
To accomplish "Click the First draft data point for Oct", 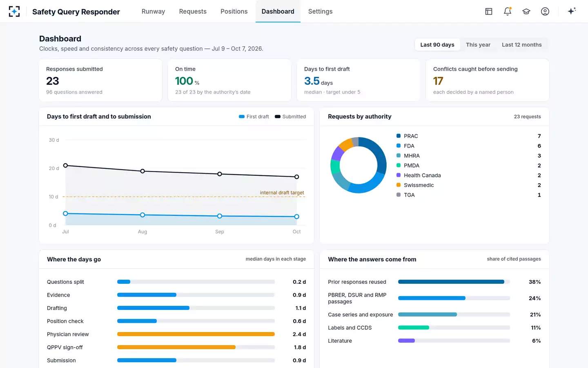I will (297, 217).
